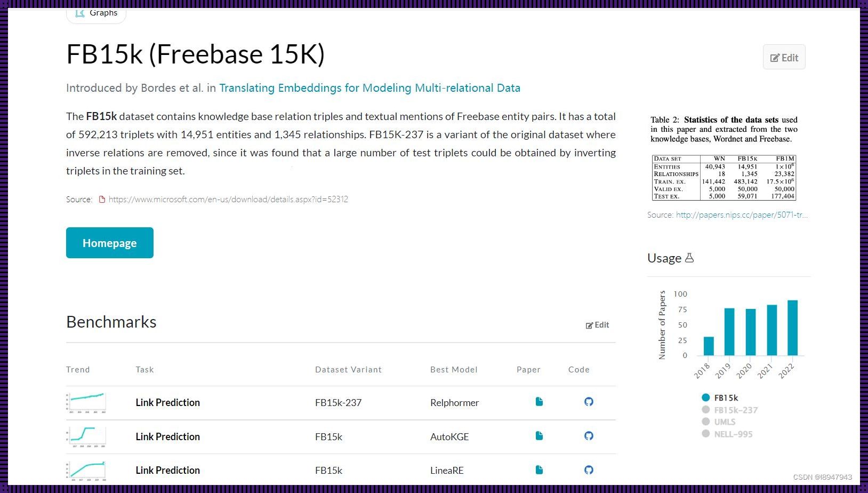Image resolution: width=868 pixels, height=493 pixels.
Task: Open GitHub code icon for AutoKGE
Action: pos(589,436)
